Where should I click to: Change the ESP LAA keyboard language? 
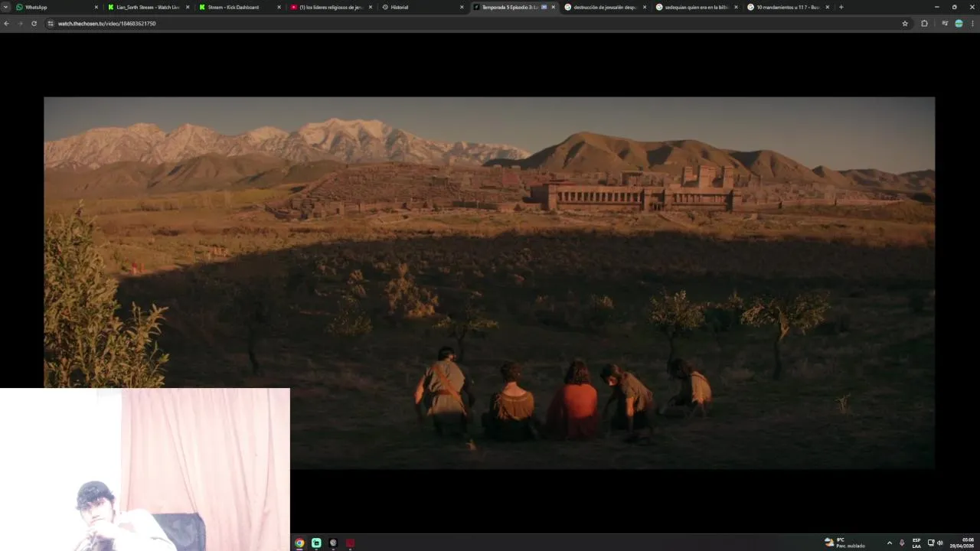(x=916, y=543)
